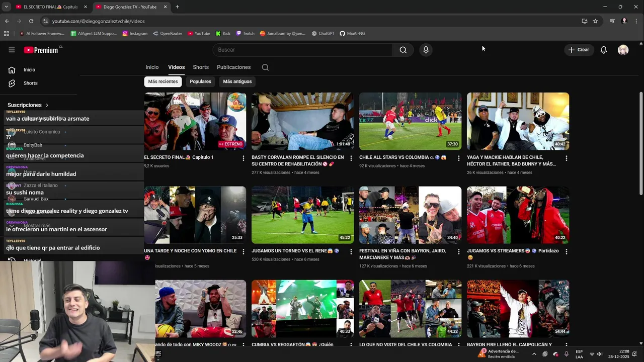Open the browser profile avatar
This screenshot has width=644, height=362.
624,21
